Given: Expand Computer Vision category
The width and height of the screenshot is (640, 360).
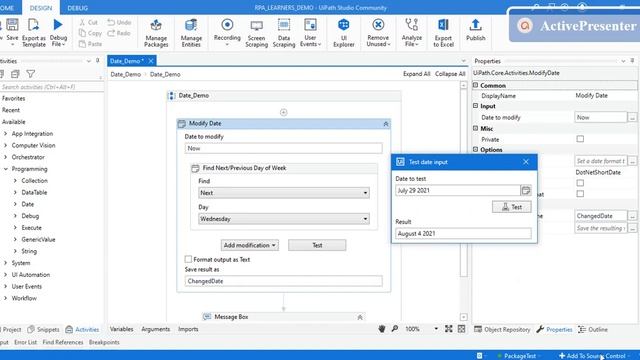Looking at the screenshot, I should (x=5, y=145).
